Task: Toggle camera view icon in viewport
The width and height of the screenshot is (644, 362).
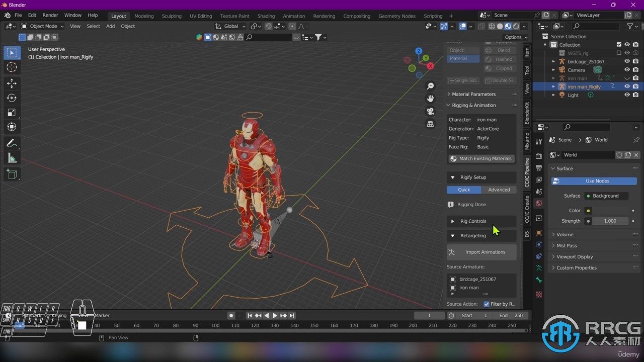Action: 430,111
